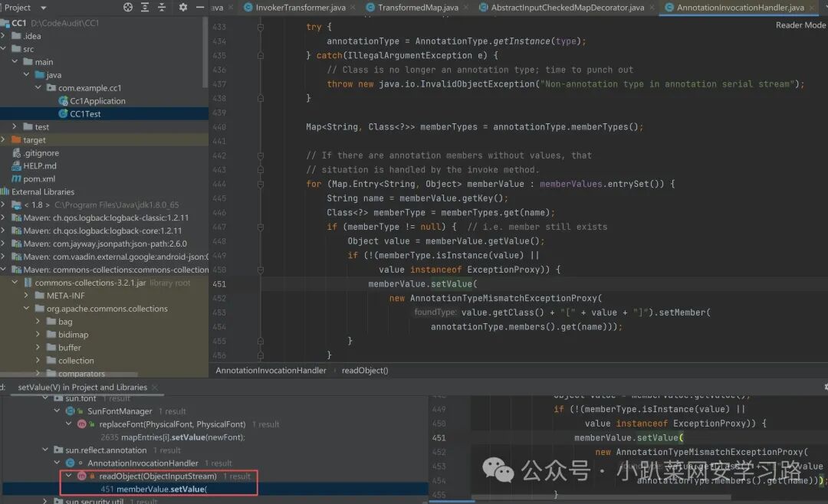Viewport: 828px width, 504px height.
Task: Switch to the TransformedMap.java tab
Action: (x=417, y=8)
